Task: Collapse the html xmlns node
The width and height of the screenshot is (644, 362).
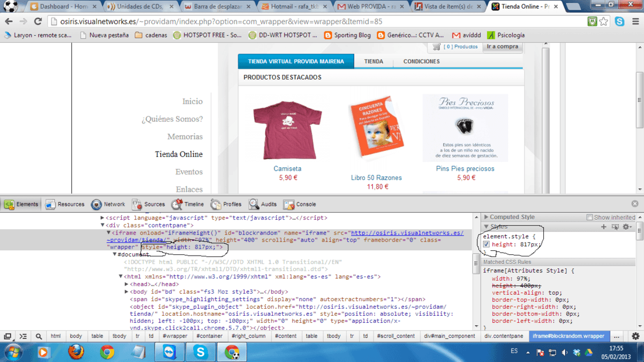Action: coord(121,277)
